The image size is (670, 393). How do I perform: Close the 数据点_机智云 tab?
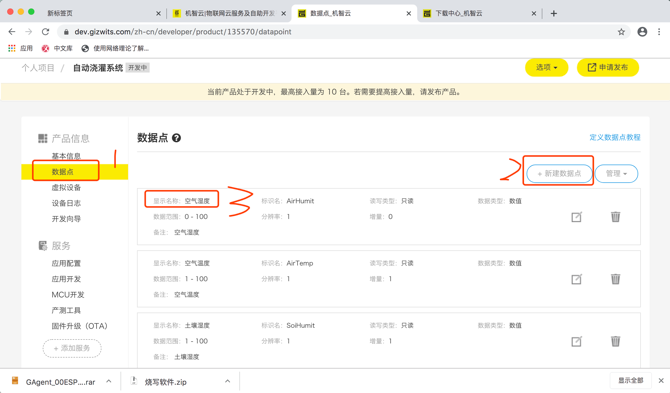(408, 13)
